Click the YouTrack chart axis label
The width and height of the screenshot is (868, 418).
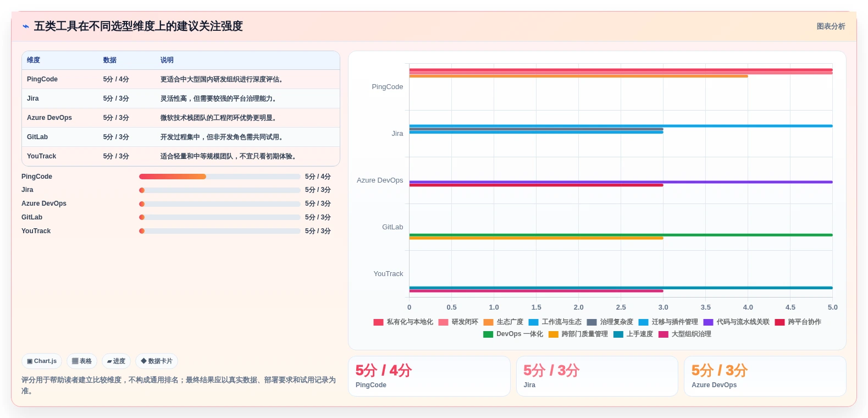[389, 274]
